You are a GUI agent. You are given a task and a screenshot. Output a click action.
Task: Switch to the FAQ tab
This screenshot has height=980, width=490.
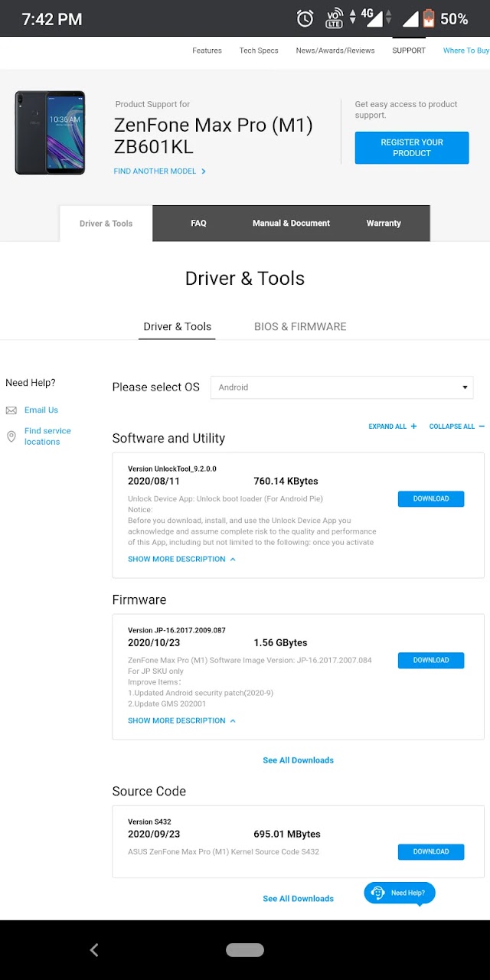tap(198, 224)
